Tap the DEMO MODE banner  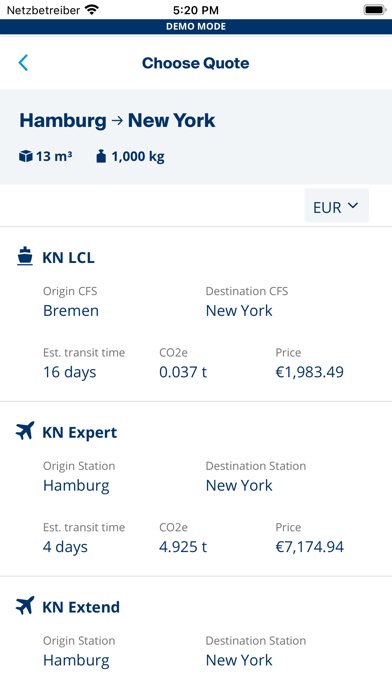coord(196,27)
